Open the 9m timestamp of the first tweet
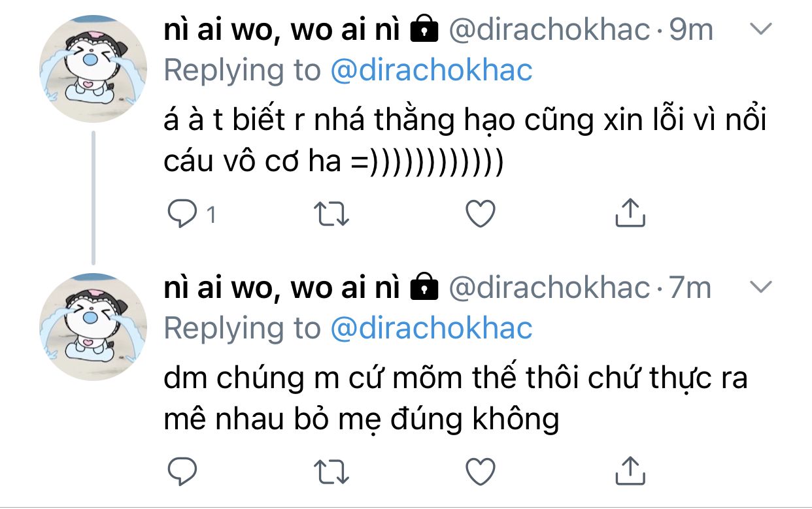 tap(692, 30)
